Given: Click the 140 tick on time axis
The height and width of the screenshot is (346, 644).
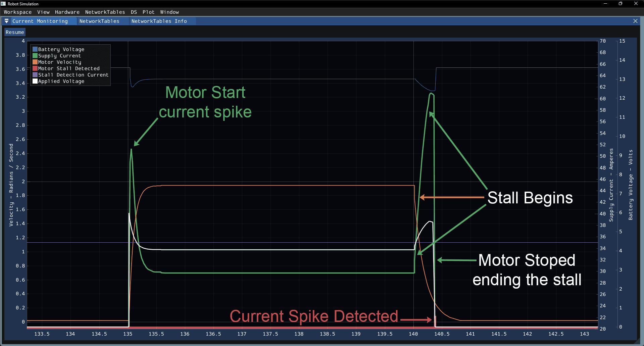Looking at the screenshot, I should [413, 334].
